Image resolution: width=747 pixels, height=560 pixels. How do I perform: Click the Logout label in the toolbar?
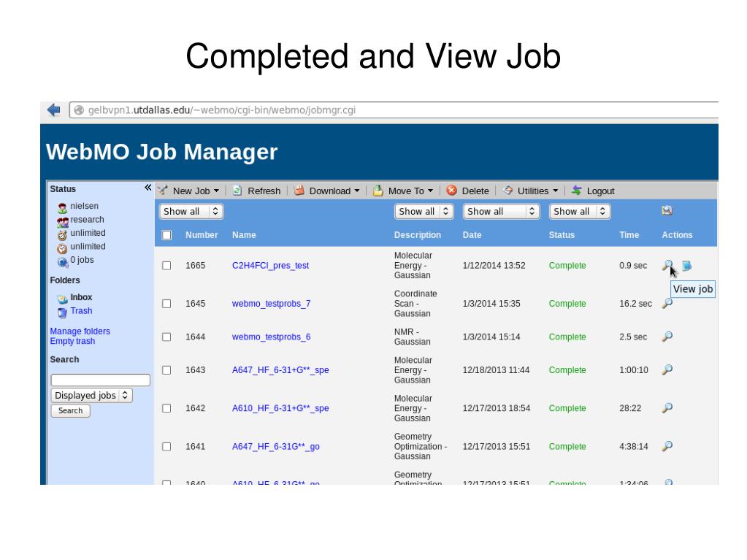click(x=601, y=191)
